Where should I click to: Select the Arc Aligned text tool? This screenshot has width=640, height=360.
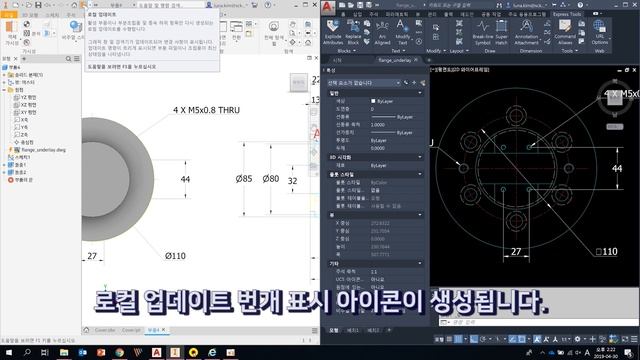(382, 32)
